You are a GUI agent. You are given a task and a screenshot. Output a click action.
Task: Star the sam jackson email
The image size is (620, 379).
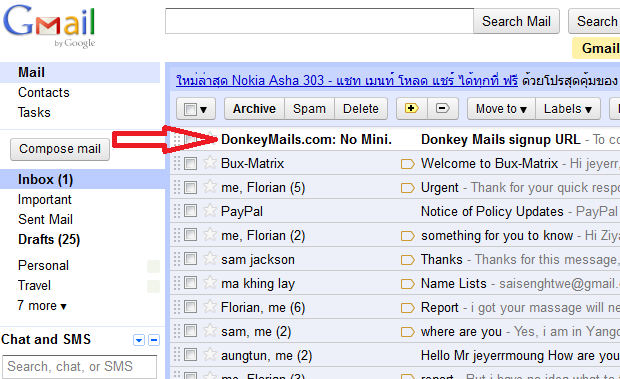(x=210, y=259)
